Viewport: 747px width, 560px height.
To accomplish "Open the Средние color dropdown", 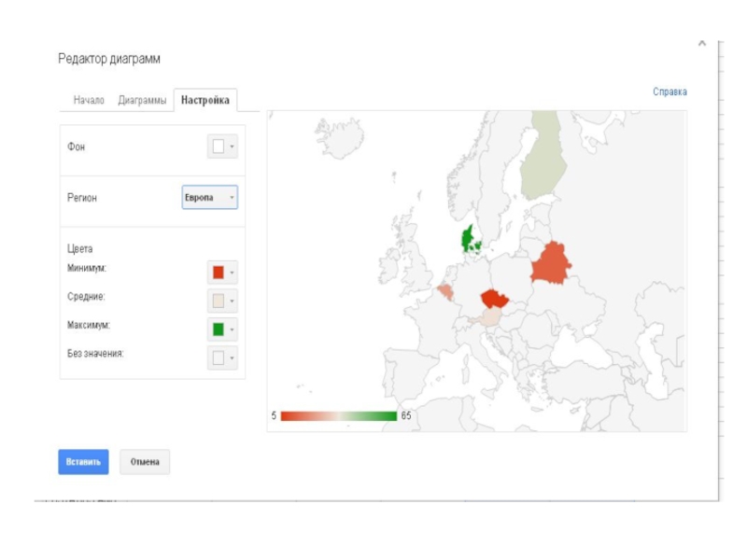I will pyautogui.click(x=222, y=301).
